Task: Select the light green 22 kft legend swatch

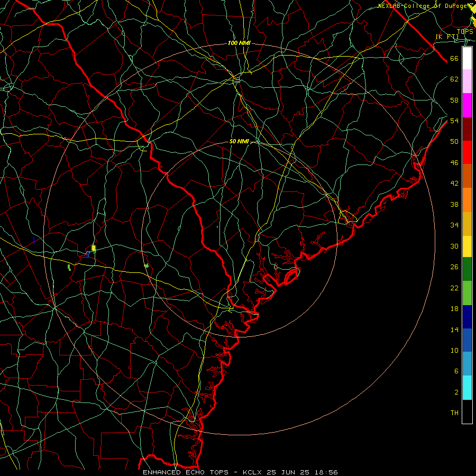Action: (467, 293)
